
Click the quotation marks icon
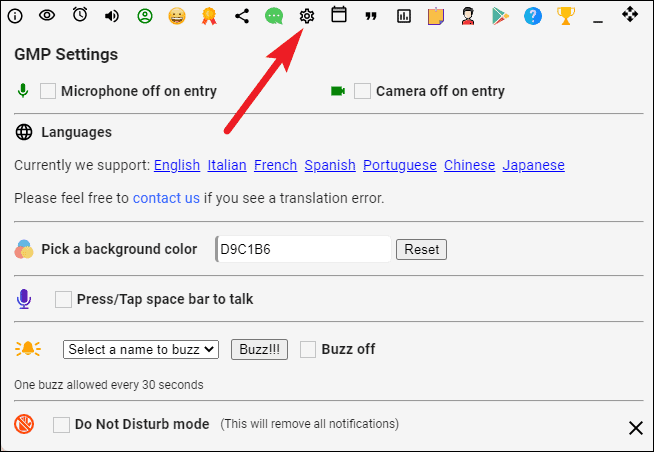coord(371,16)
